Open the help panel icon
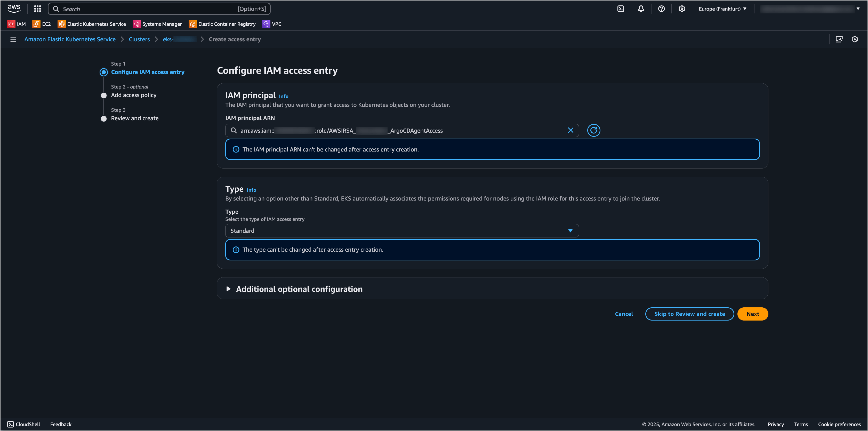The height and width of the screenshot is (431, 868). 661,9
